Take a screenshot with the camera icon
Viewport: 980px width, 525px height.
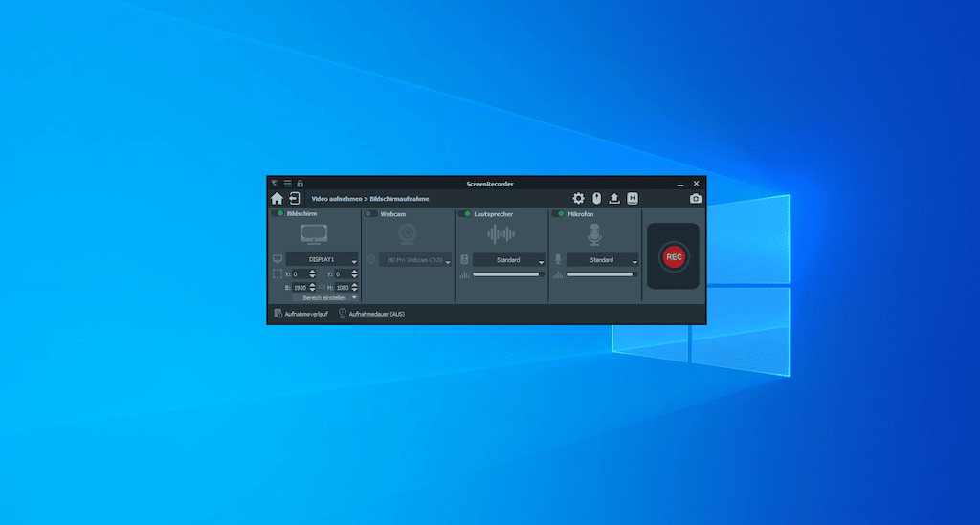696,199
